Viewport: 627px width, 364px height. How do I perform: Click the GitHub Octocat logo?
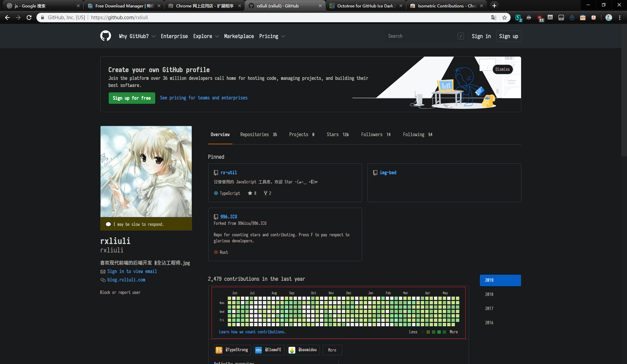point(106,36)
